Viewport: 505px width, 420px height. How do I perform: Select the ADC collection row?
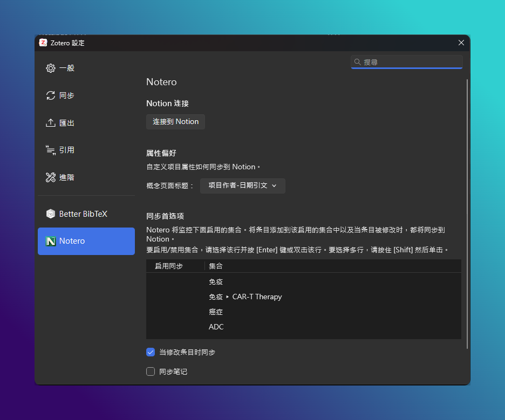[x=303, y=327]
